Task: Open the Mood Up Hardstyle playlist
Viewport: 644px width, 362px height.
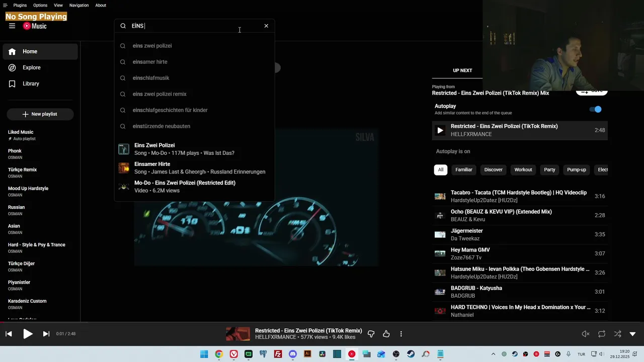Action: click(40, 192)
